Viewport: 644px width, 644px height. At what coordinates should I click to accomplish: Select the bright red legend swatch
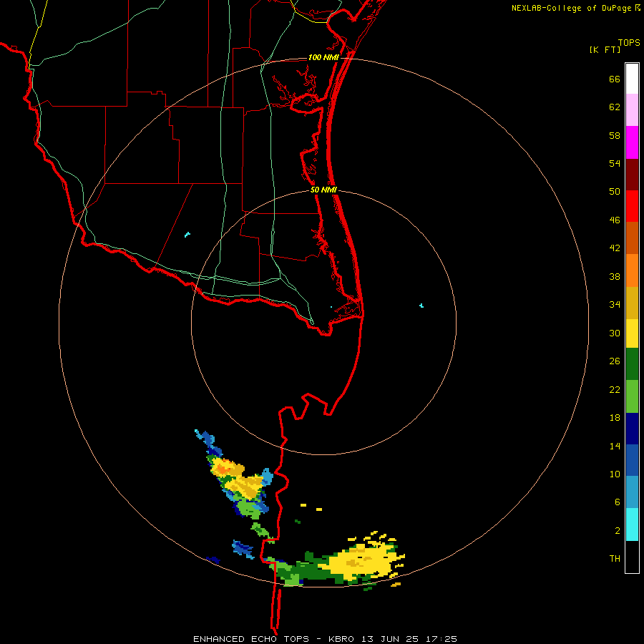(x=632, y=206)
